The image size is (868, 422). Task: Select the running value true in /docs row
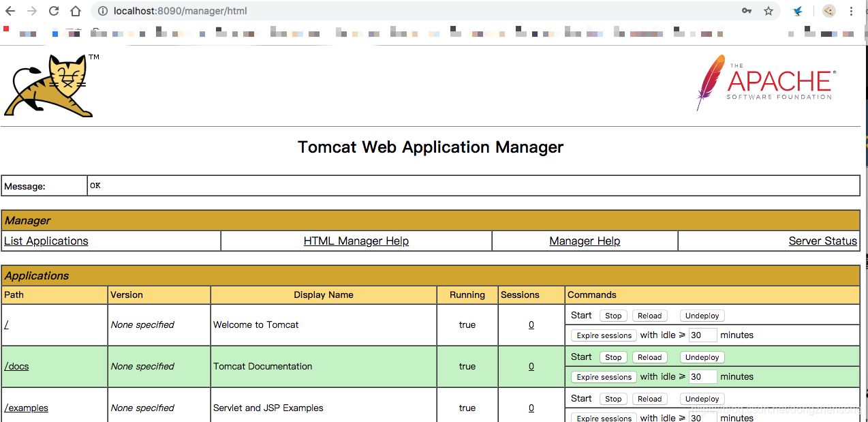(467, 366)
